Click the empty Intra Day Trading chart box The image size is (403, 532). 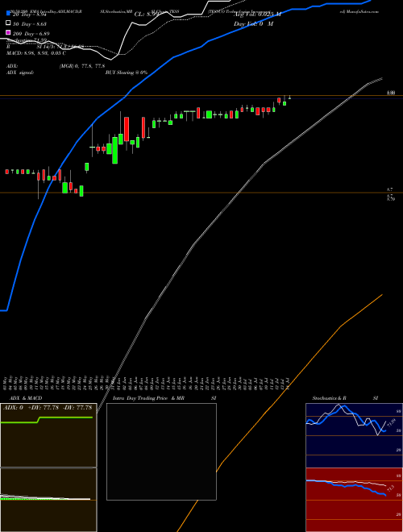[x=161, y=451]
